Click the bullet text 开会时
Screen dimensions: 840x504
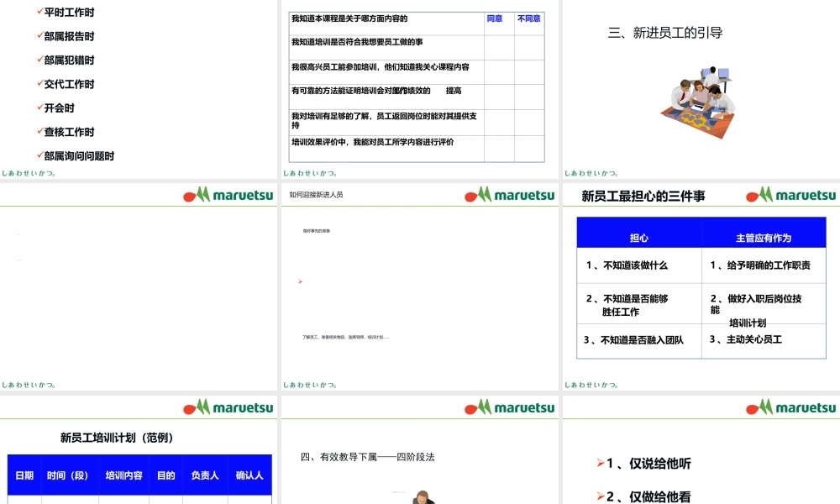coord(59,108)
